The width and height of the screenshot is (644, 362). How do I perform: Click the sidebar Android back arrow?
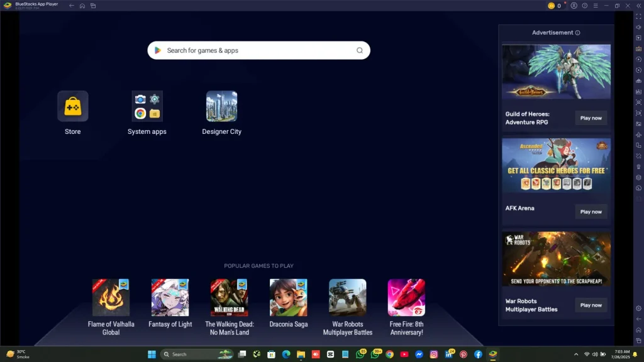(x=639, y=319)
